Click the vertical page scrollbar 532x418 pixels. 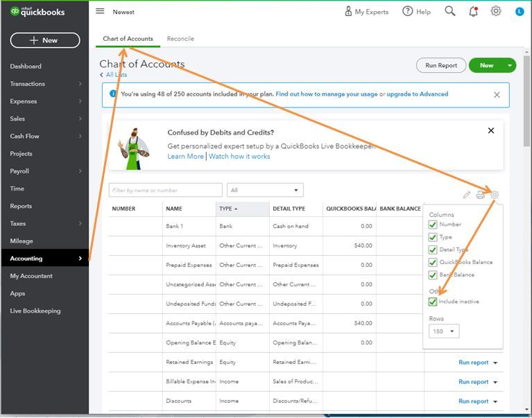(526, 102)
